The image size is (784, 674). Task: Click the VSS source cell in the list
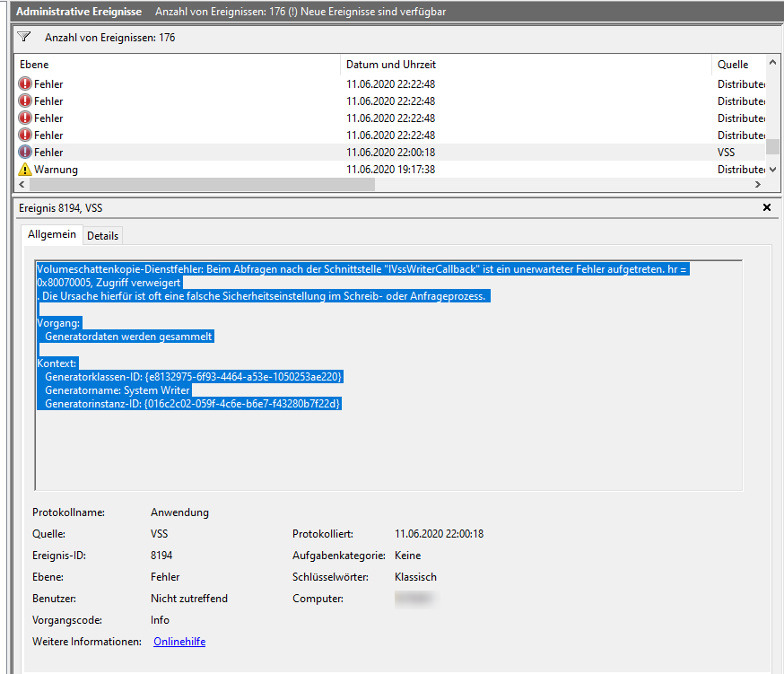coord(726,152)
